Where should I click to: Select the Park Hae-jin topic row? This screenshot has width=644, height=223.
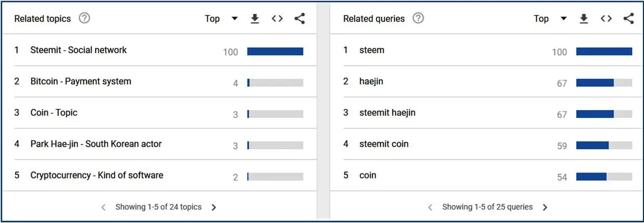[158, 144]
